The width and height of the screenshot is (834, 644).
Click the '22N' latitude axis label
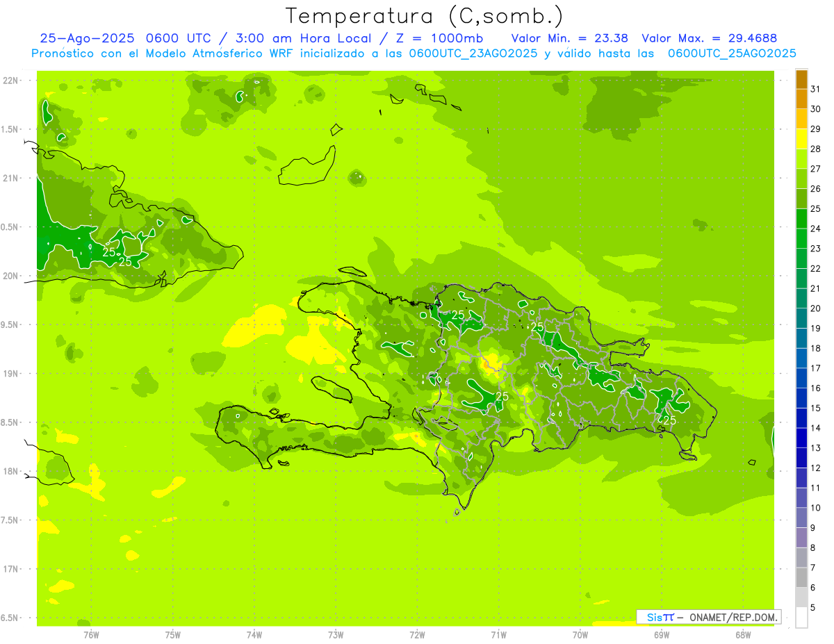pos(10,81)
